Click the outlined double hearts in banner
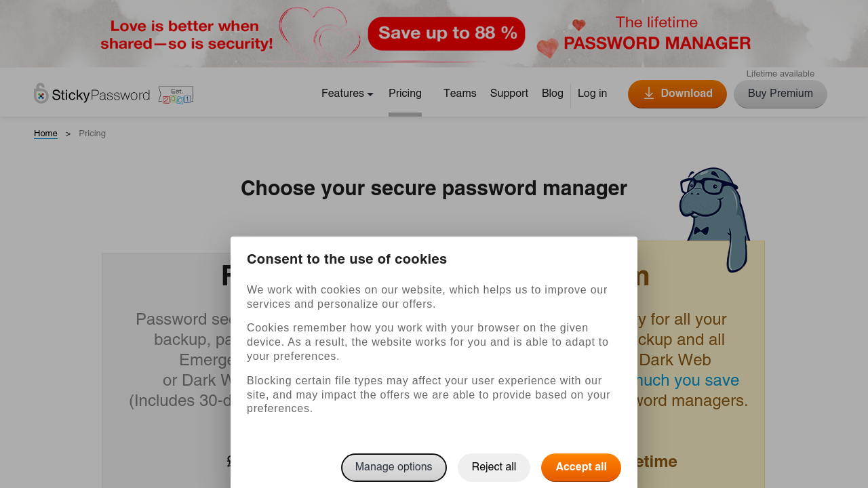This screenshot has height=488, width=868. (x=319, y=34)
